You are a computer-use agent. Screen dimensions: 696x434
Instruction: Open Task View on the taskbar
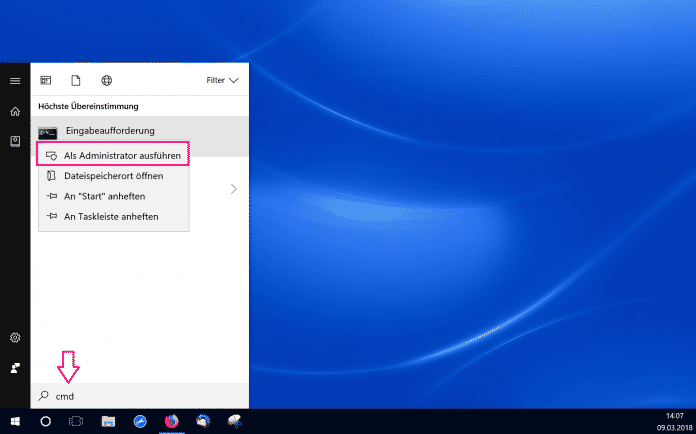[76, 421]
